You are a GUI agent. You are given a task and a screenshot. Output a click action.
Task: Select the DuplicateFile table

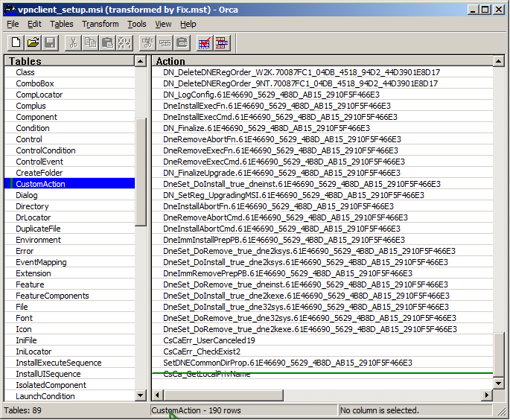click(x=69, y=229)
